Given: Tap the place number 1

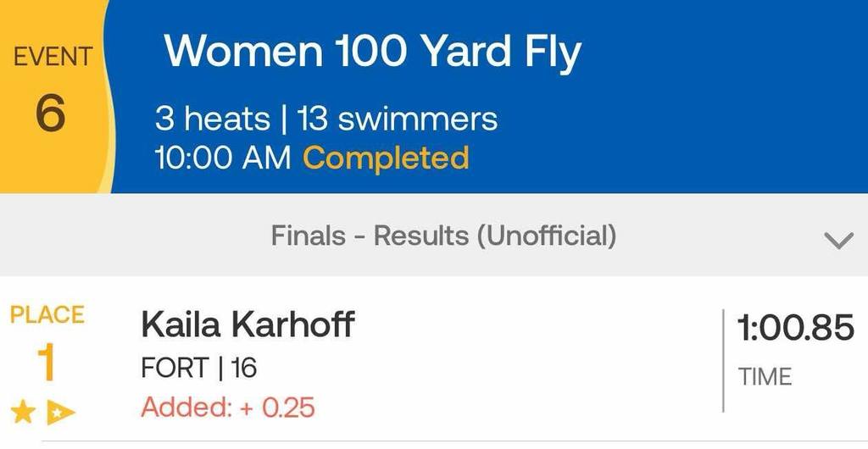Looking at the screenshot, I should (47, 363).
